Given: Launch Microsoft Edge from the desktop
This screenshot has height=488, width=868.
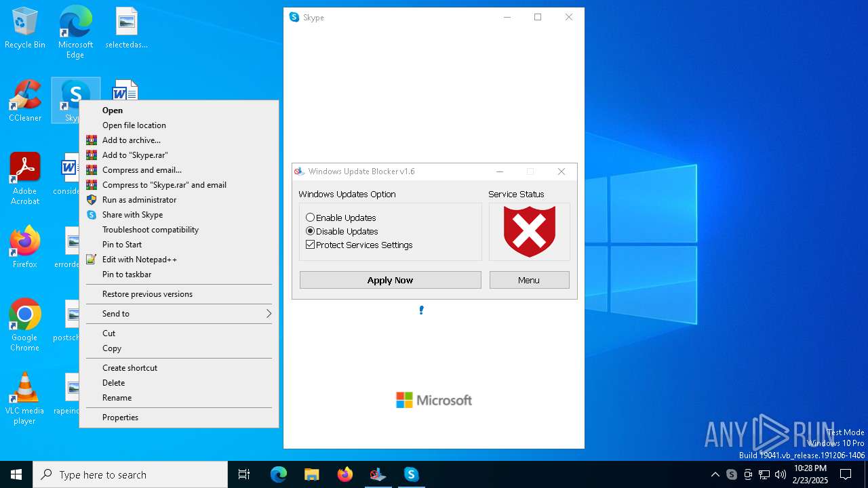Looking at the screenshot, I should (x=75, y=33).
